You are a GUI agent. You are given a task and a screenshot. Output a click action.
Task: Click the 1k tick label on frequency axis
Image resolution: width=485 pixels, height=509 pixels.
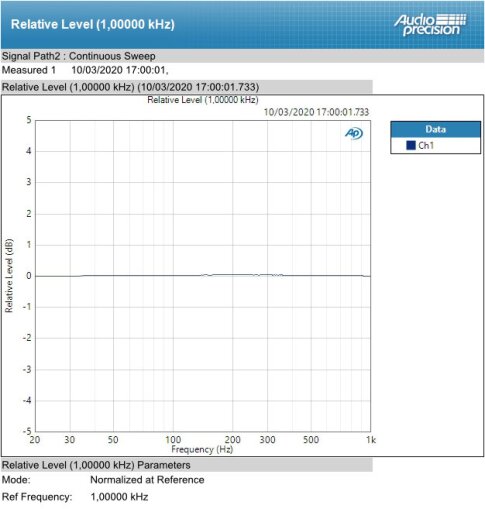(371, 440)
